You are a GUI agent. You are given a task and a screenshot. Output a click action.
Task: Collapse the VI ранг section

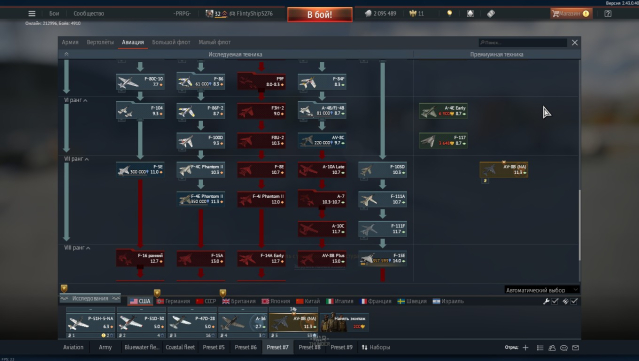[x=76, y=100]
